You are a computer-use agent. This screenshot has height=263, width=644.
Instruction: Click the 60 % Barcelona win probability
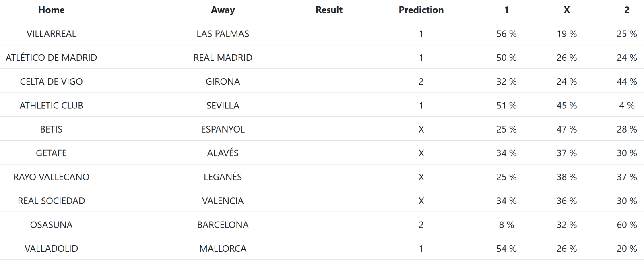pyautogui.click(x=627, y=225)
